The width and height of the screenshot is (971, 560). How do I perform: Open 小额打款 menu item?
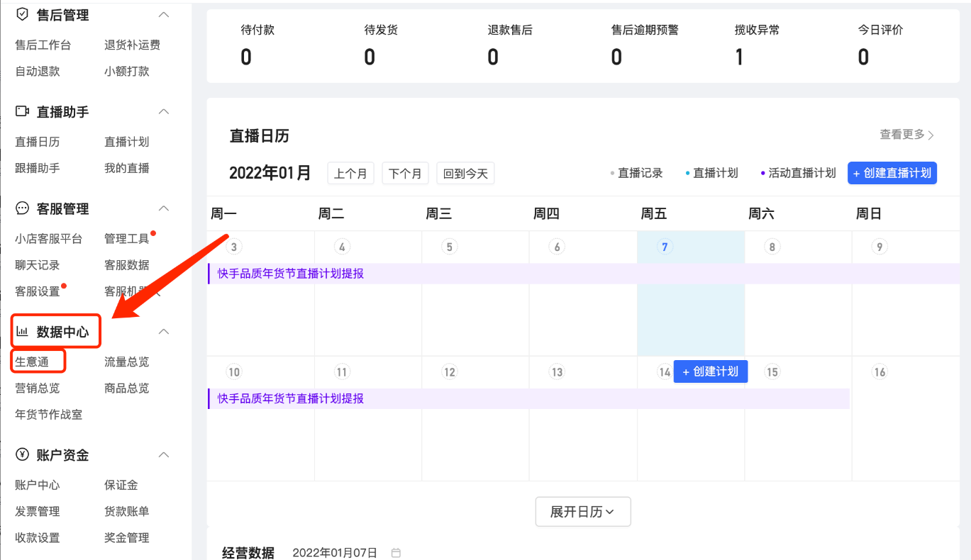point(127,71)
